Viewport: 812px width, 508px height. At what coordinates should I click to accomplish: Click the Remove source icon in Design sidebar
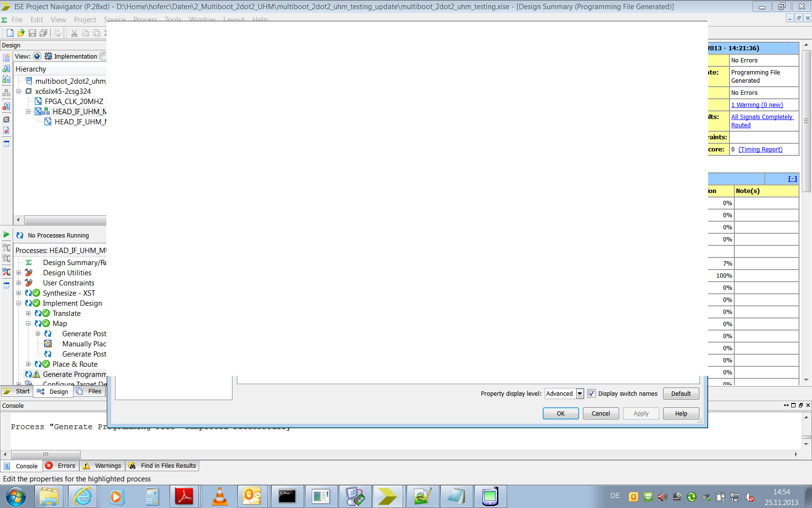[6, 106]
